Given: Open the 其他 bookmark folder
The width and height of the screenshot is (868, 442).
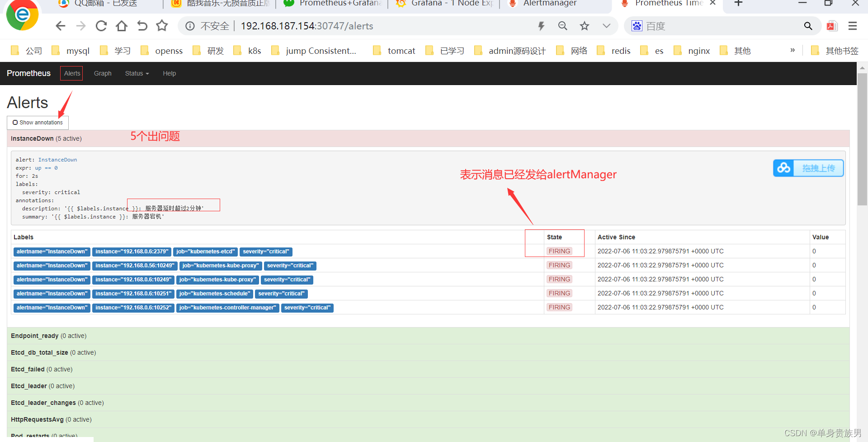Looking at the screenshot, I should click(x=735, y=51).
